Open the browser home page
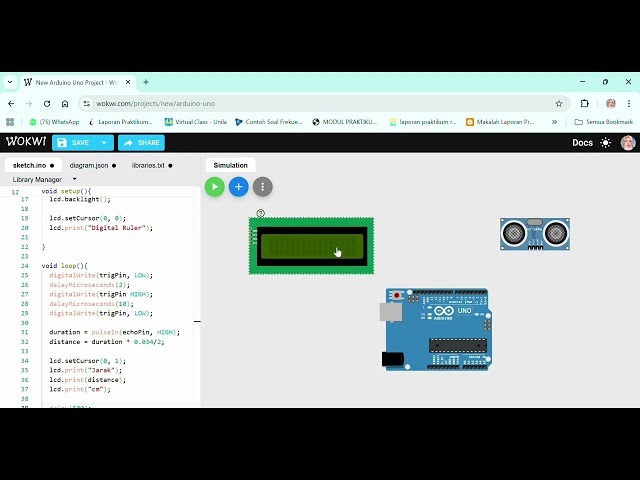Screen dimensions: 640x480 (65, 104)
